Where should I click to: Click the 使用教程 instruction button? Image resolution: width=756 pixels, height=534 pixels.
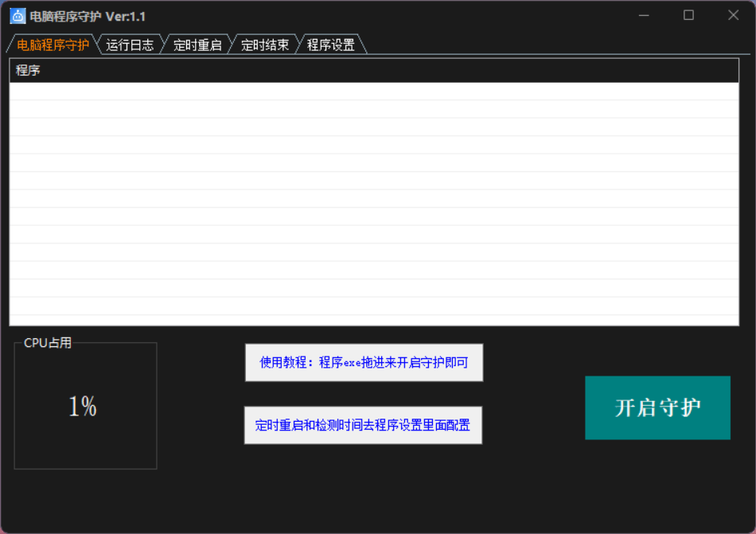point(364,362)
